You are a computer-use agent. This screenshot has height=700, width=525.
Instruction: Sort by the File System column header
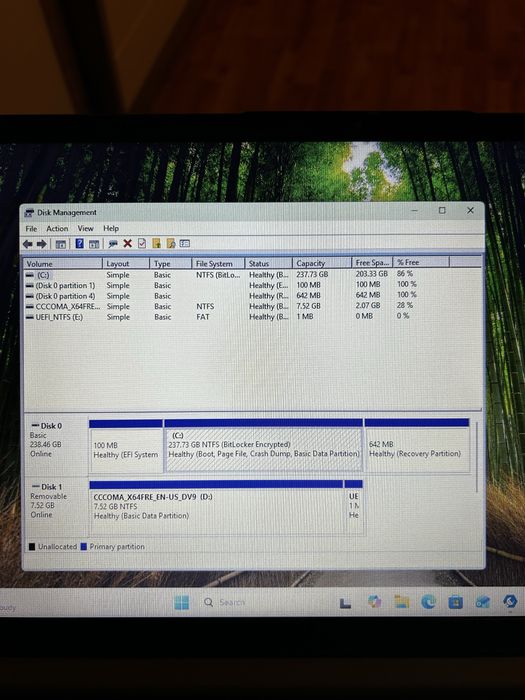tap(219, 263)
